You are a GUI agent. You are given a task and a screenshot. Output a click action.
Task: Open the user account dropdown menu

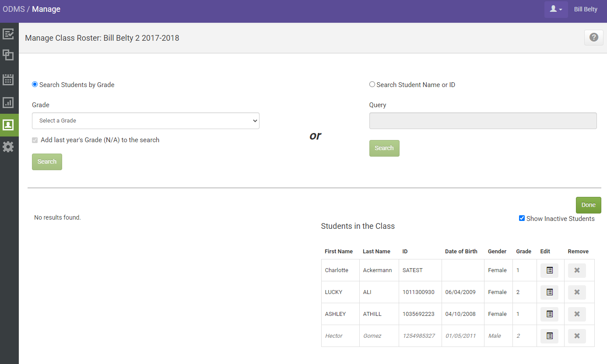coord(556,9)
